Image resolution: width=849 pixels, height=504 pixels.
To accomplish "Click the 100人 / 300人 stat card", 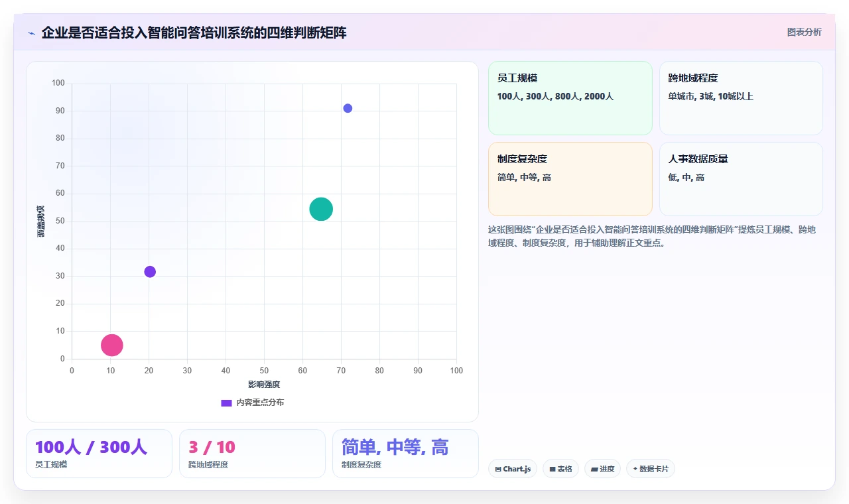I will 99,454.
